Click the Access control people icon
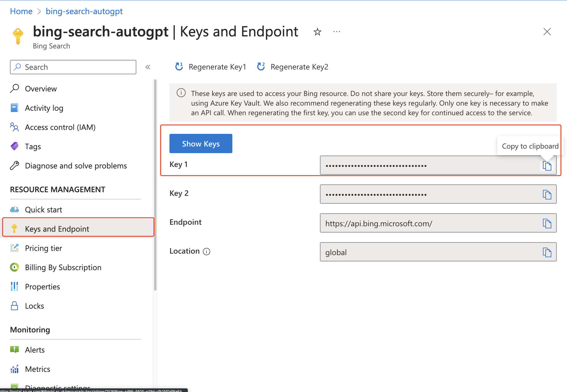567x392 pixels. (x=14, y=127)
